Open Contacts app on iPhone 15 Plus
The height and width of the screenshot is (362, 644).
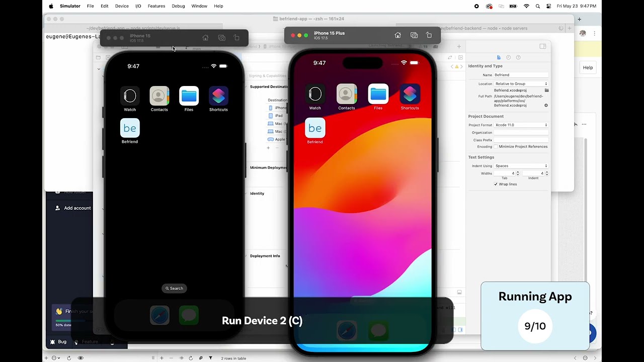pyautogui.click(x=347, y=94)
